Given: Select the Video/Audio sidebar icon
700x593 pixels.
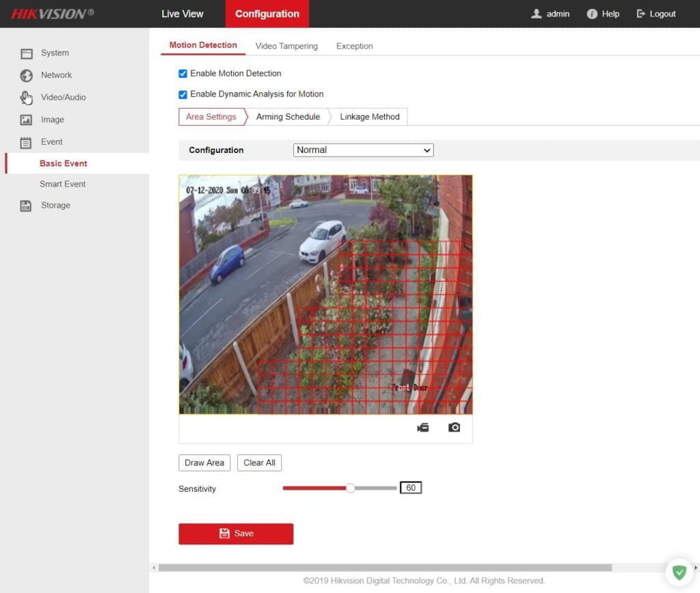Looking at the screenshot, I should click(x=27, y=98).
